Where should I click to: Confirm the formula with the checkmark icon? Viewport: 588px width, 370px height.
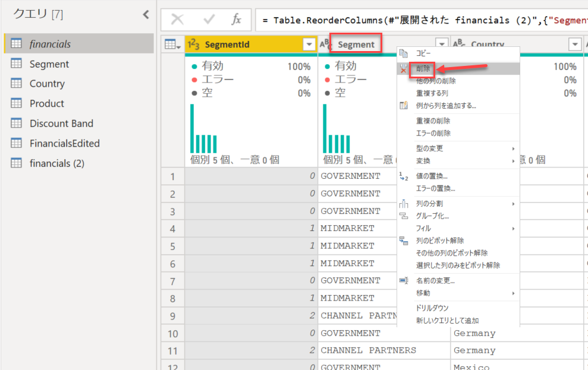click(209, 19)
